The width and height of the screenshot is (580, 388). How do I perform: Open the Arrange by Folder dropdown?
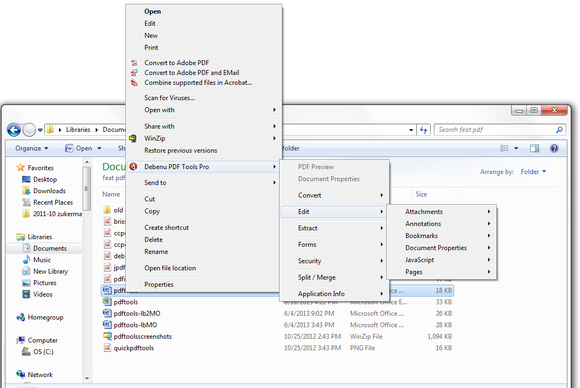(533, 172)
